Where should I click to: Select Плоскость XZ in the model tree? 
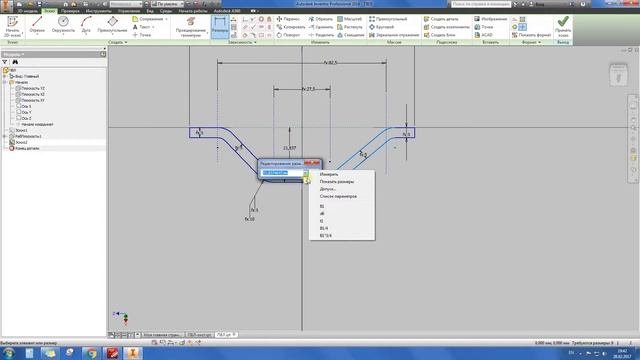point(30,94)
